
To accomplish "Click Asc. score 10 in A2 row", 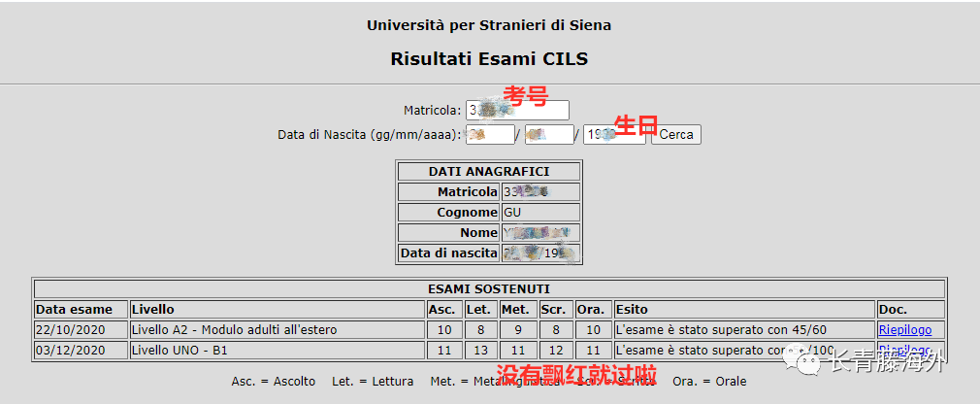I will [x=444, y=329].
